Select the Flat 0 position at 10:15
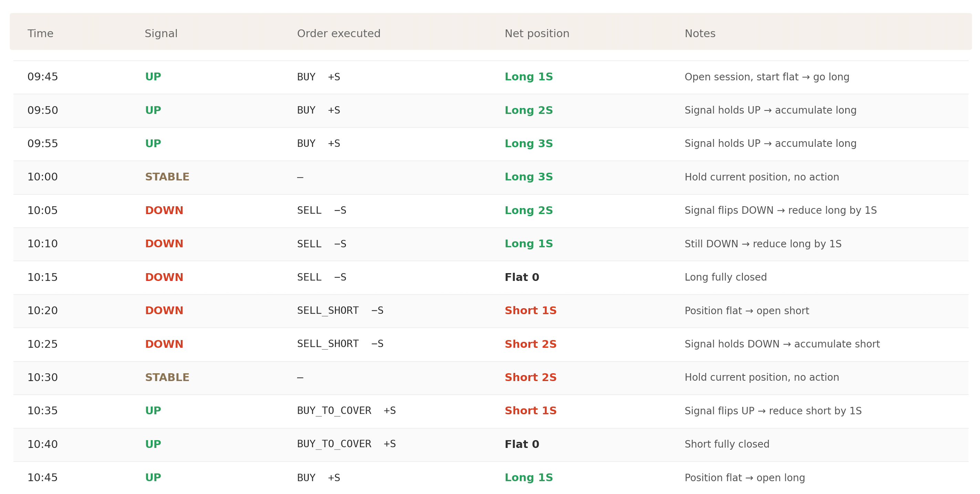Image resolution: width=980 pixels, height=494 pixels. (522, 277)
